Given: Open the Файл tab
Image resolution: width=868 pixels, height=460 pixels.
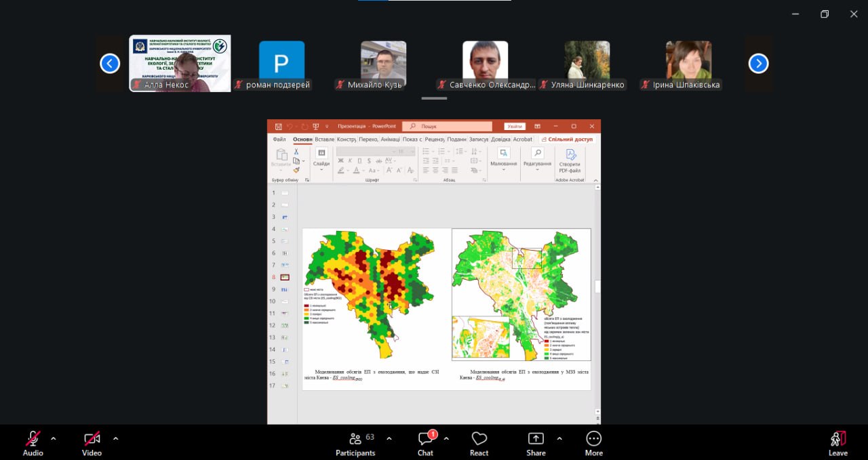Looking at the screenshot, I should (x=279, y=140).
